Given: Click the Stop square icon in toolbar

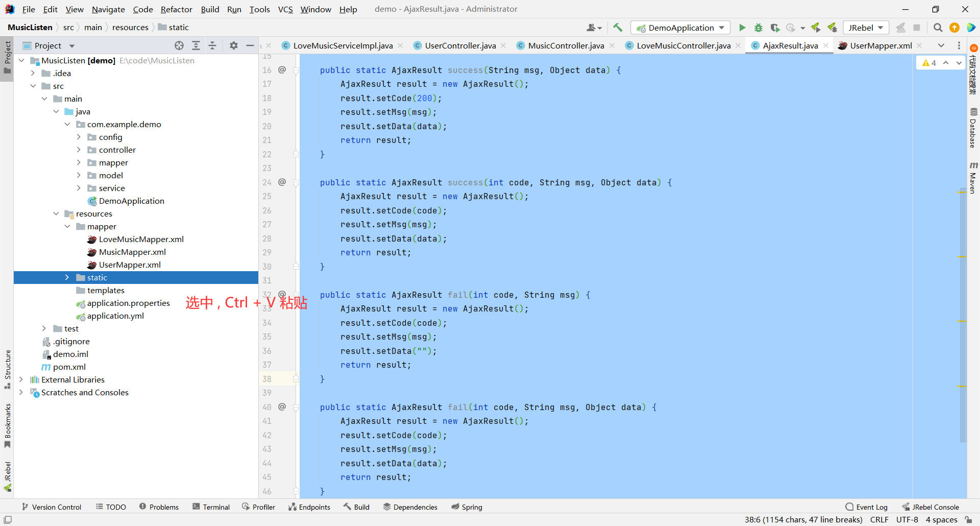Looking at the screenshot, I should [917, 28].
